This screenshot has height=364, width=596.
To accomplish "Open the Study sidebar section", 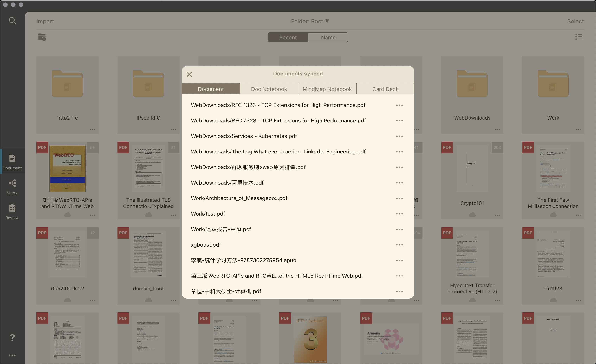I will (12, 187).
